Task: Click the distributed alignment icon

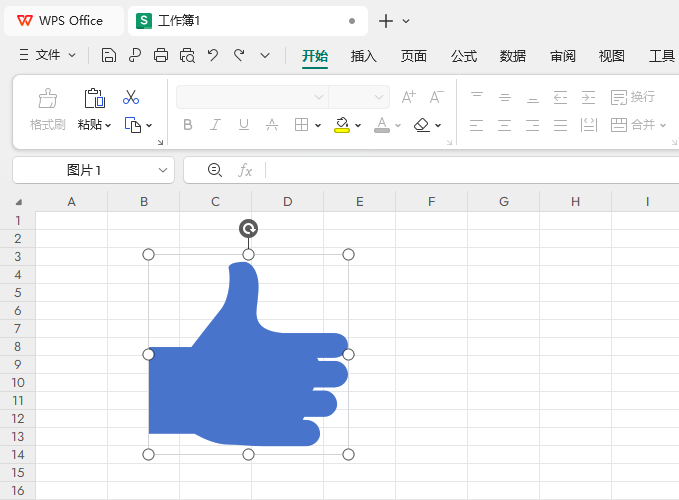Action: tap(588, 125)
